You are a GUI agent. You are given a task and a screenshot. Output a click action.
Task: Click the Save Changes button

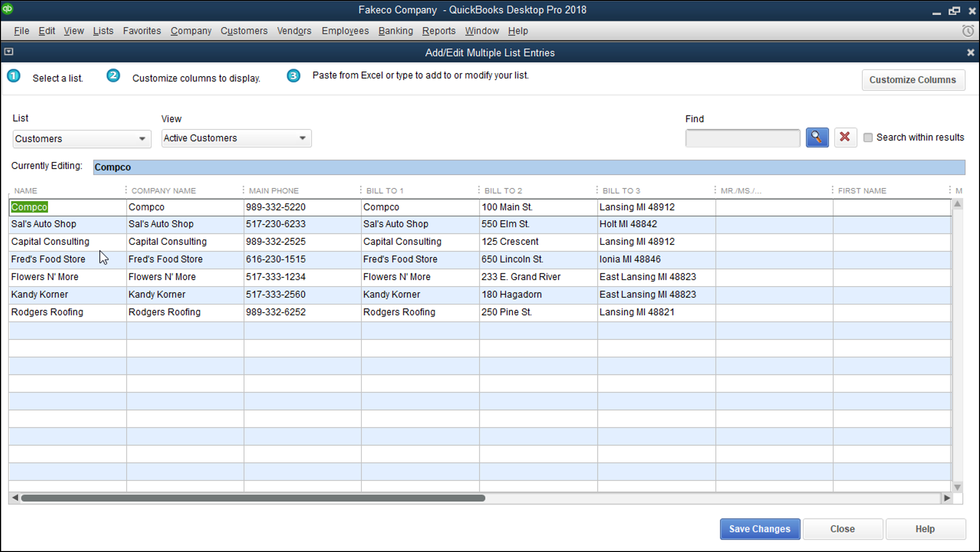[760, 528]
